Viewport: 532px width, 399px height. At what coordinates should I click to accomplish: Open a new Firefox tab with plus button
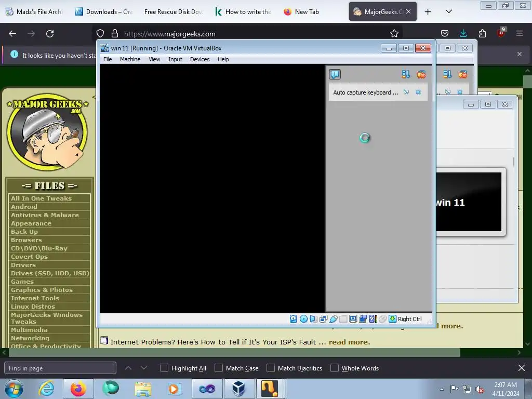(428, 12)
